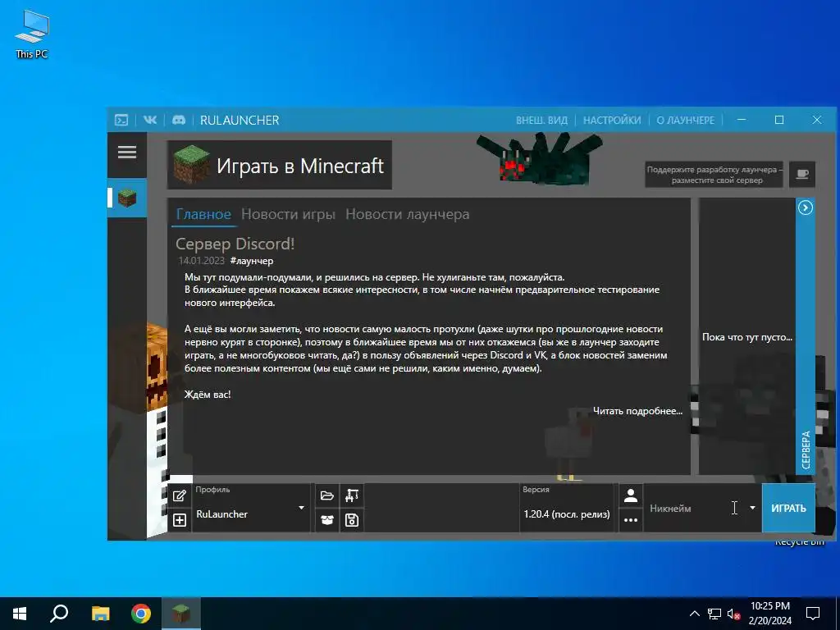
Task: Switch to the Новости лаунчера tab
Action: click(x=407, y=214)
